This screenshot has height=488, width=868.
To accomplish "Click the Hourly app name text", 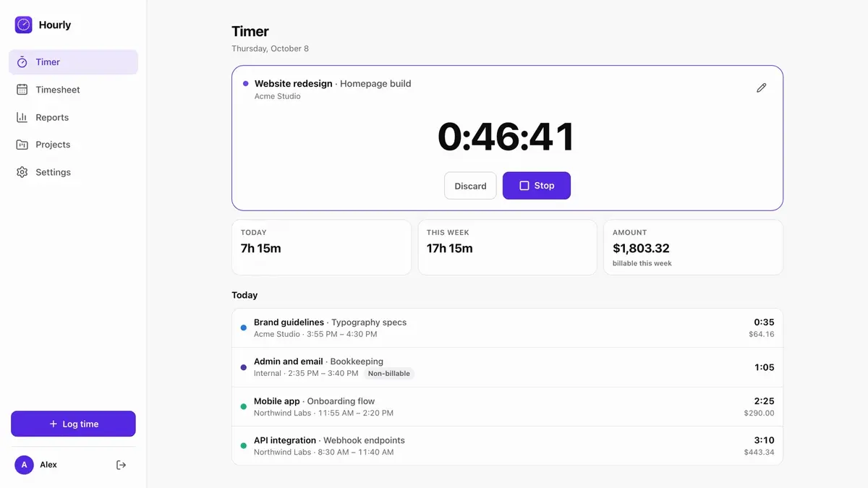I will [55, 25].
